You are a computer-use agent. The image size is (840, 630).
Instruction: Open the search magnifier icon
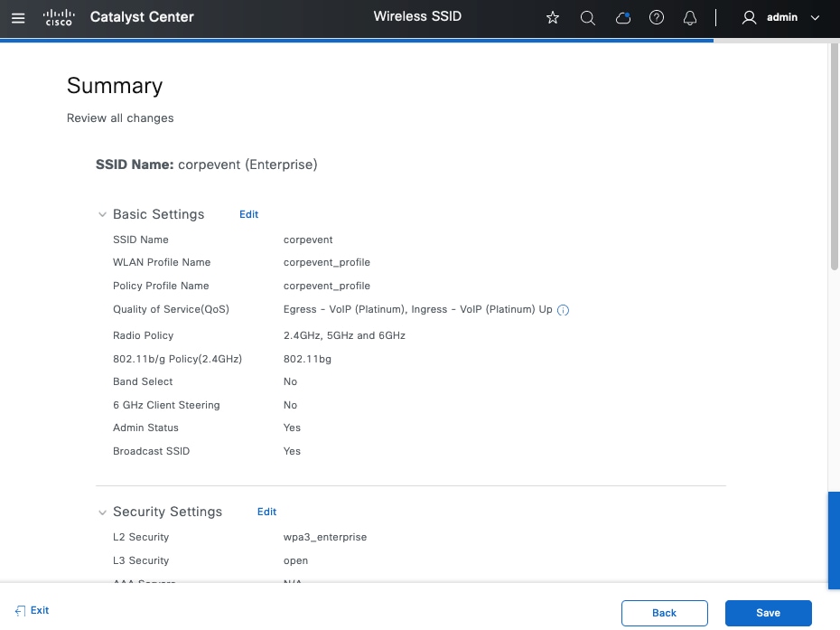tap(587, 18)
